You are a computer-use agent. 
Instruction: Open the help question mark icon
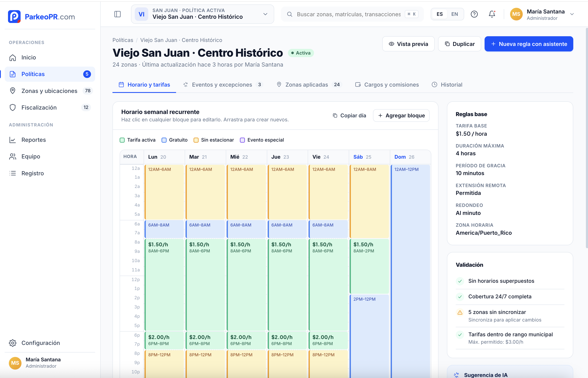click(x=474, y=14)
